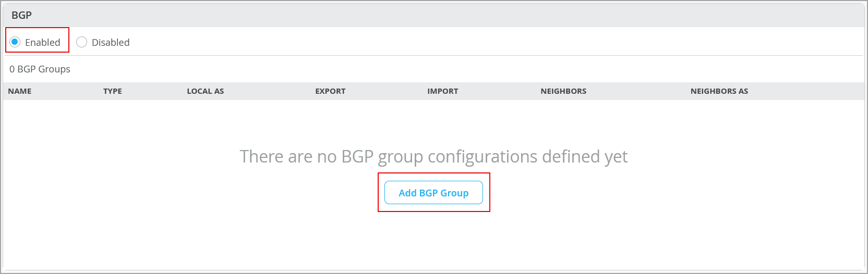868x274 pixels.
Task: Select the Enabled radio button
Action: pos(15,42)
